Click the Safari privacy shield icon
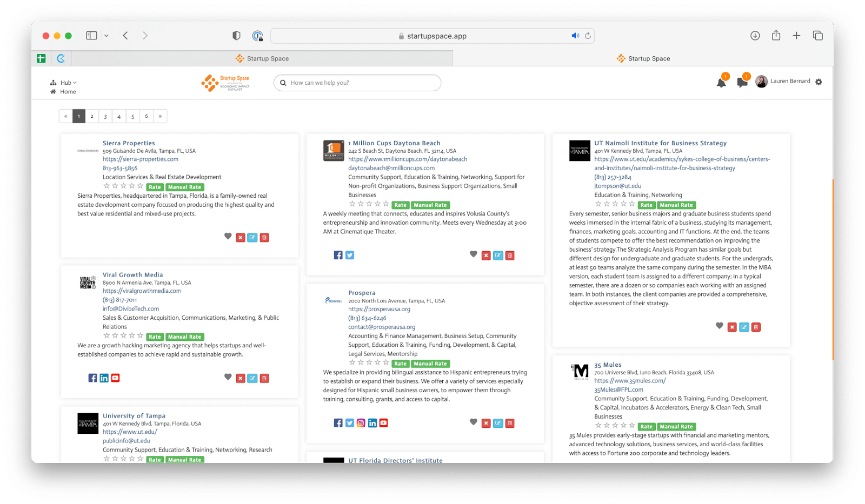 236,36
